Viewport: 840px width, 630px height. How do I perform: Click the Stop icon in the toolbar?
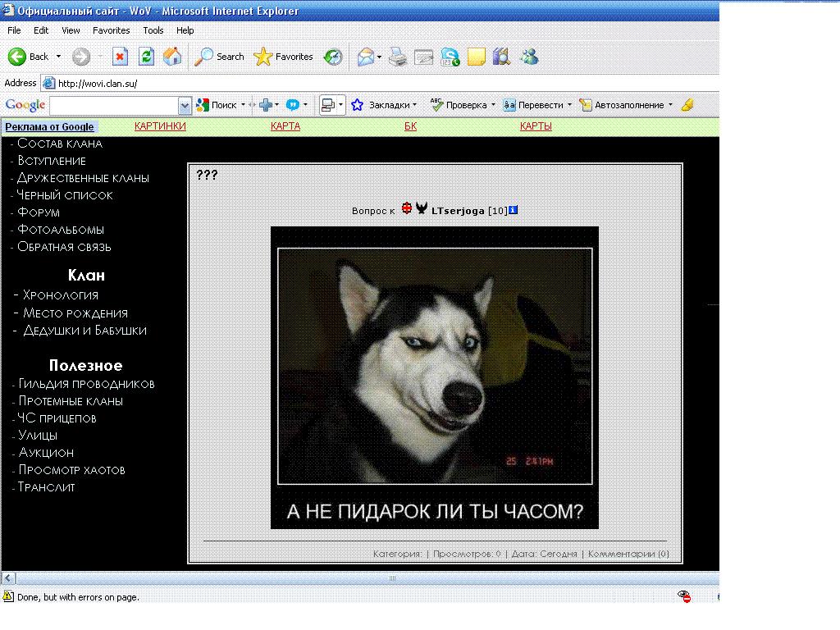[x=120, y=57]
